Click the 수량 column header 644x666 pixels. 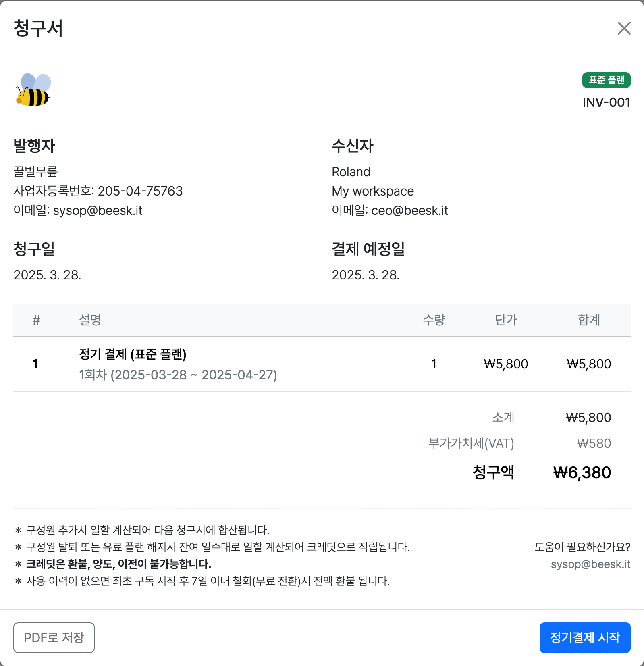pyautogui.click(x=434, y=320)
